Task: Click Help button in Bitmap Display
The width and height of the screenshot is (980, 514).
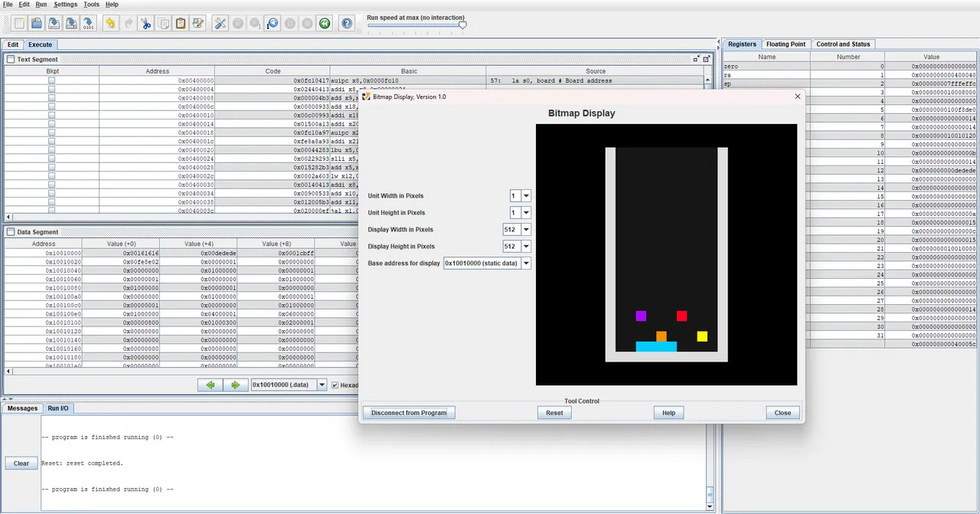Action: [x=668, y=413]
